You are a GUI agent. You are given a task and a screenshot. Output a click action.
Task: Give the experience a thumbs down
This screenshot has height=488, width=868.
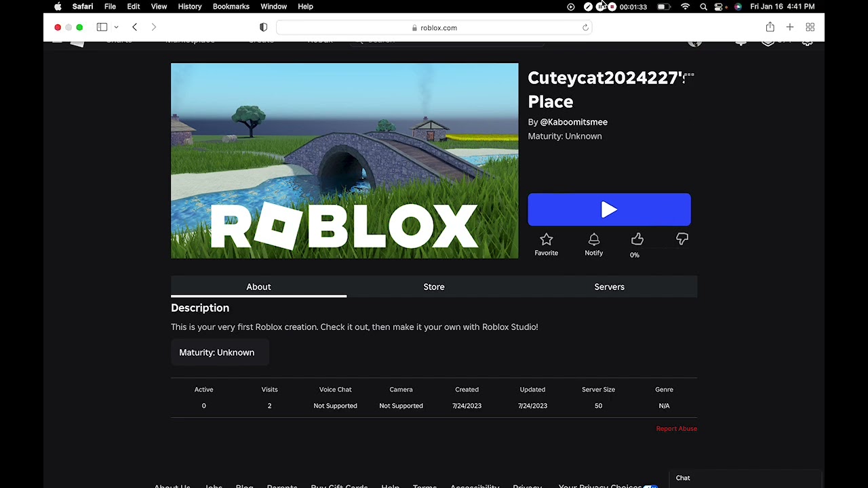pos(682,239)
